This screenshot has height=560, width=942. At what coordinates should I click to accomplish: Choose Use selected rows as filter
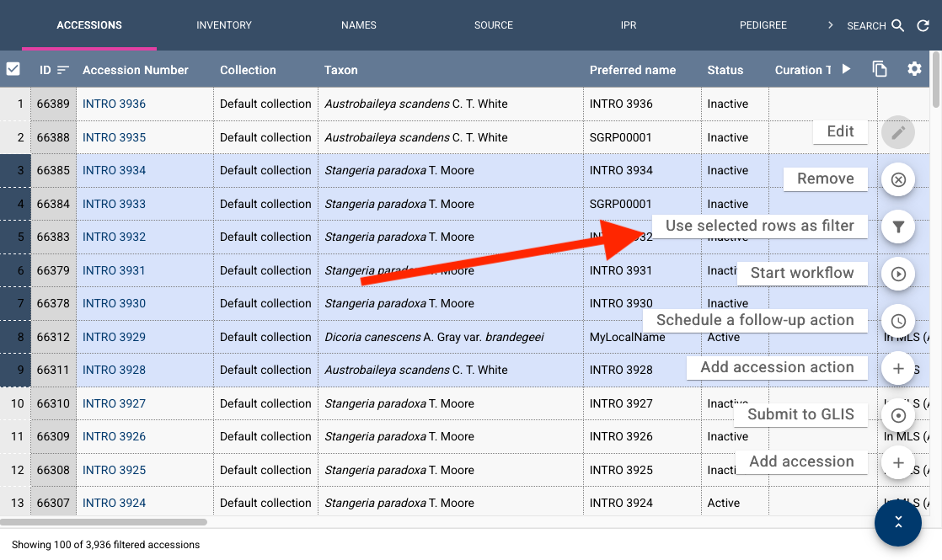click(759, 226)
